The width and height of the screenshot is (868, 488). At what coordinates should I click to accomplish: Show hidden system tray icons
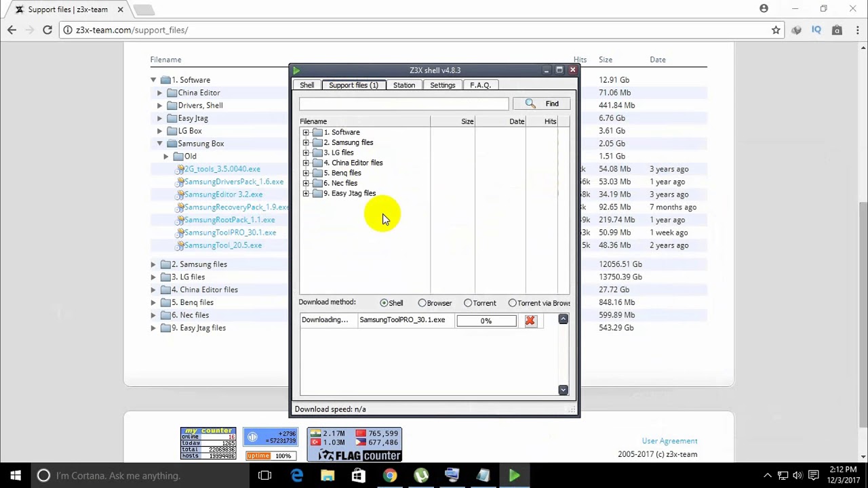(x=768, y=476)
